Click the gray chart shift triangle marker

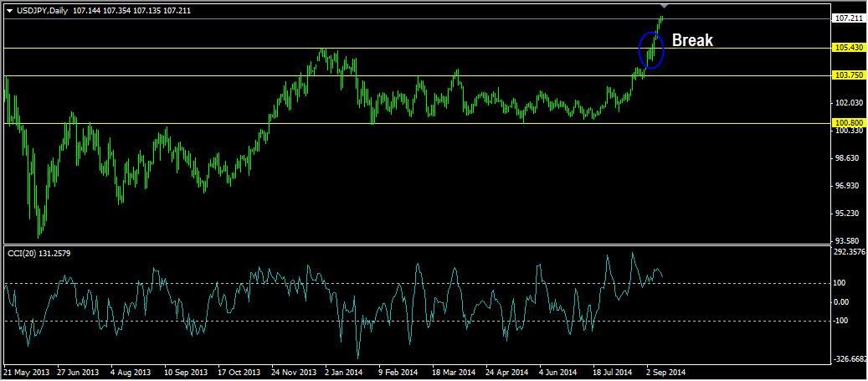664,6
